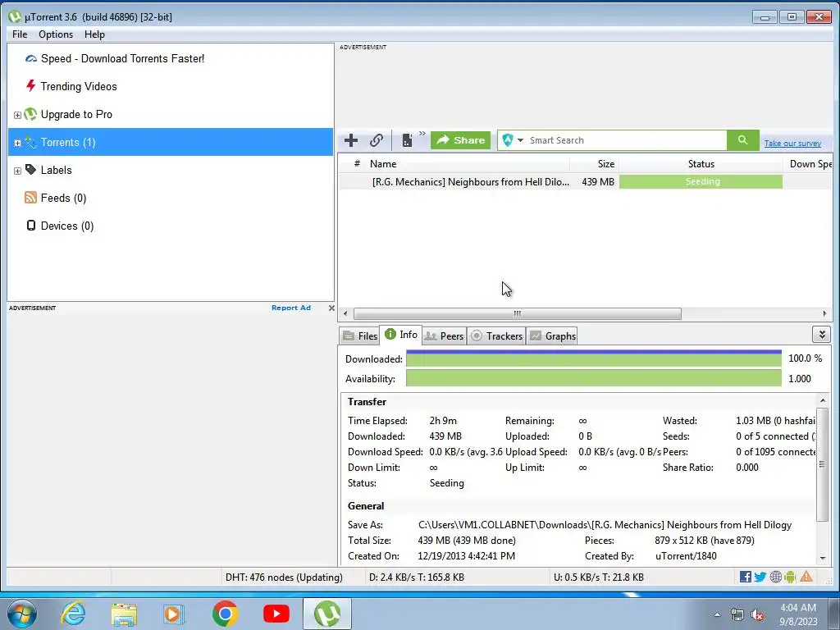Click the Twitter icon in status bar
The height and width of the screenshot is (630, 840).
click(760, 577)
